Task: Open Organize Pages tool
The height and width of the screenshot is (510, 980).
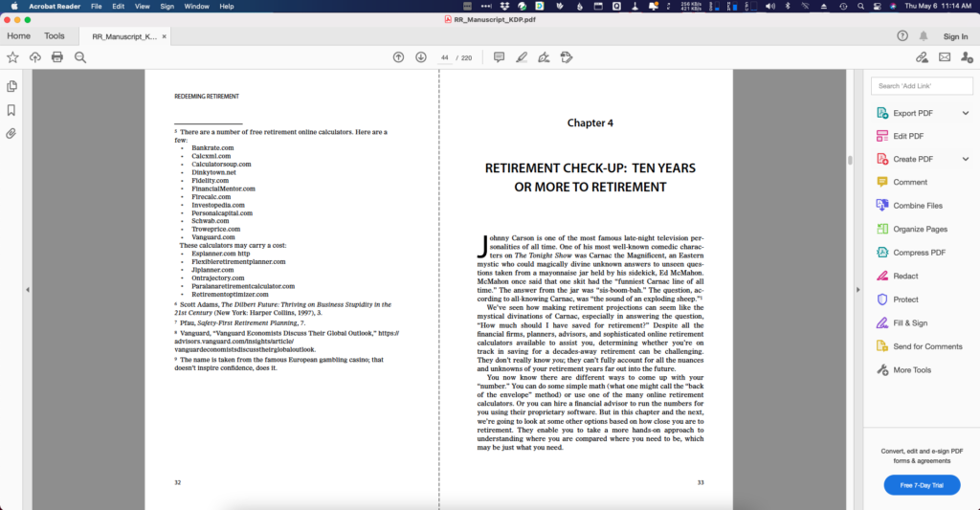Action: pyautogui.click(x=920, y=230)
